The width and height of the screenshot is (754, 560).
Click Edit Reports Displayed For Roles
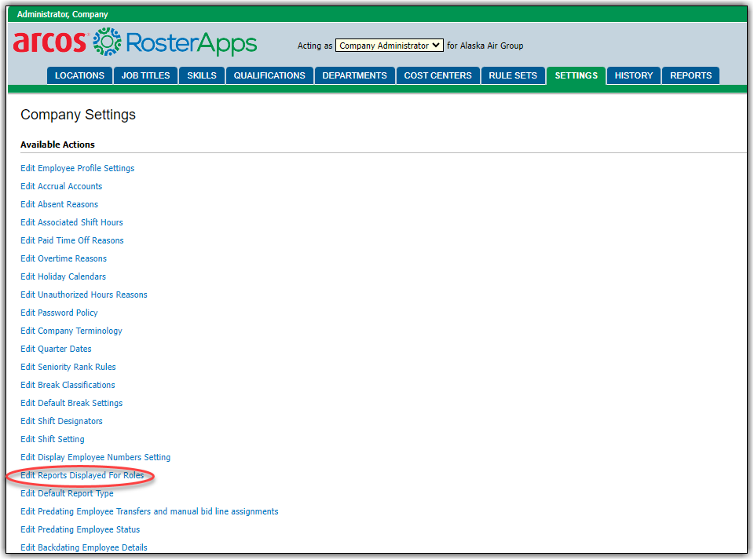tap(82, 475)
